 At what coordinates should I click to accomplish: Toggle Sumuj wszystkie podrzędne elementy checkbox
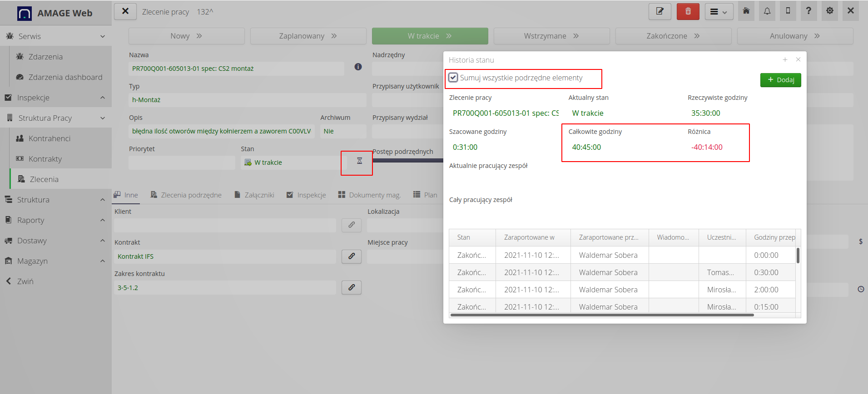click(x=453, y=78)
